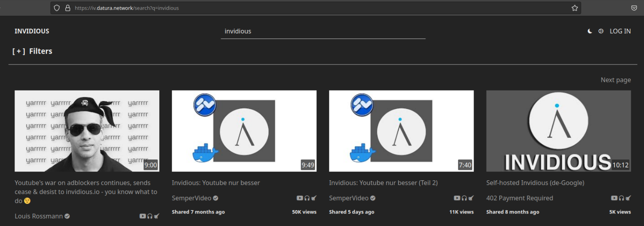
Task: Click verified badge next to Louis Rossmann
Action: 67,216
